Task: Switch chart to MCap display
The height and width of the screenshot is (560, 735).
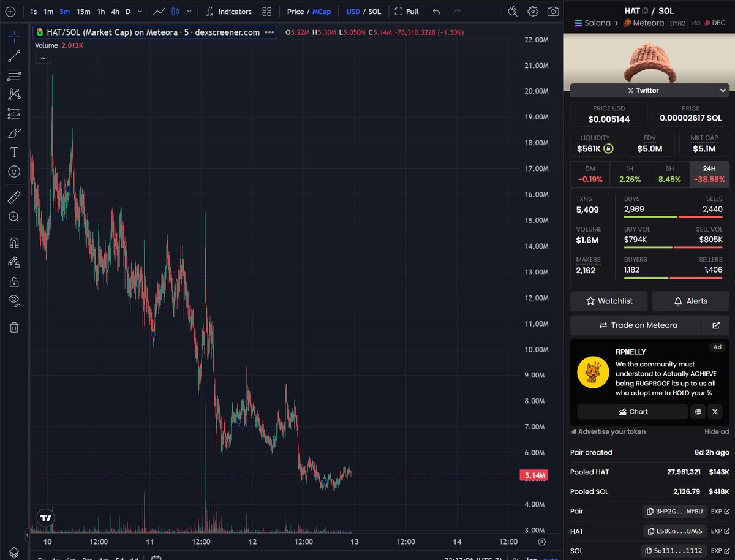Action: [x=322, y=12]
